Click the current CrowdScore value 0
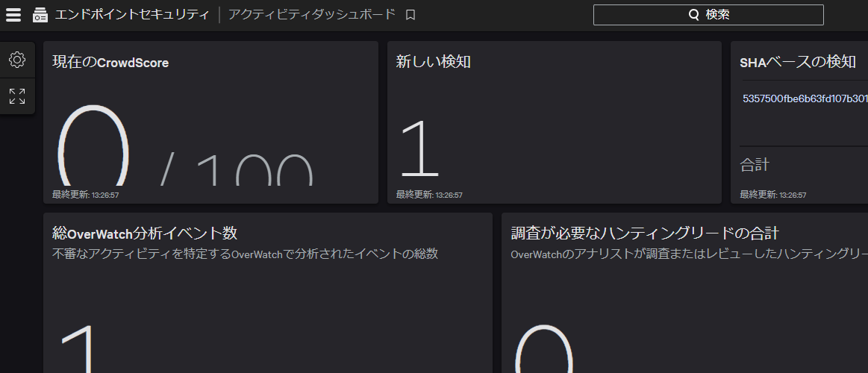Image resolution: width=868 pixels, height=373 pixels. coord(93,145)
